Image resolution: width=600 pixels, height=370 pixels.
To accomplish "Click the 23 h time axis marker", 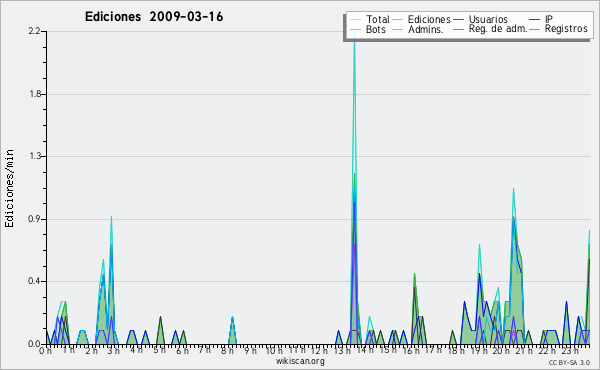I will 570,351.
